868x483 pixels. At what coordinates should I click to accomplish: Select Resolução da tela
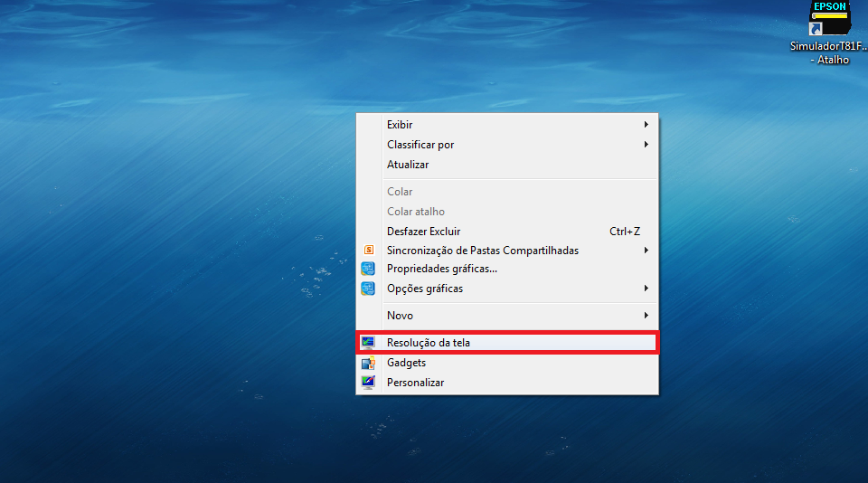pyautogui.click(x=507, y=343)
